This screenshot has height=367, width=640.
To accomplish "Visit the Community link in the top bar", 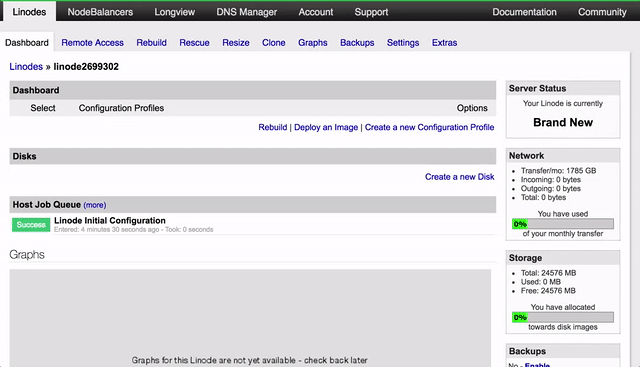I will pyautogui.click(x=602, y=12).
